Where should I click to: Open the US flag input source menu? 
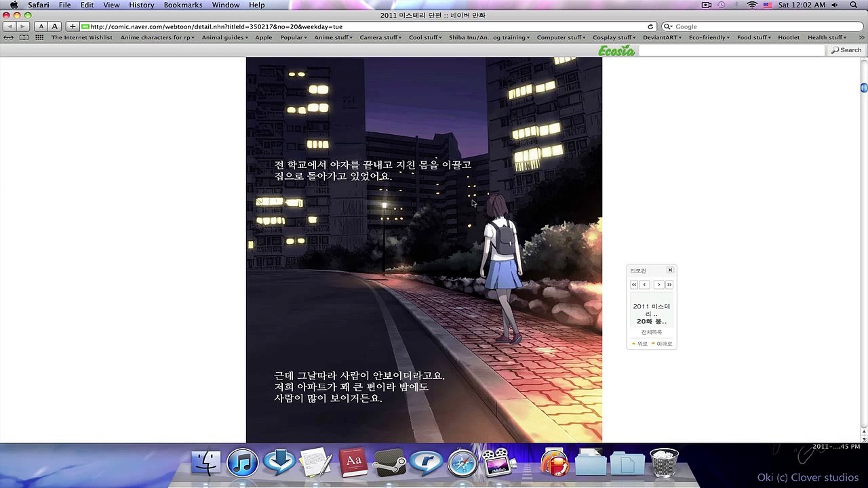768,5
